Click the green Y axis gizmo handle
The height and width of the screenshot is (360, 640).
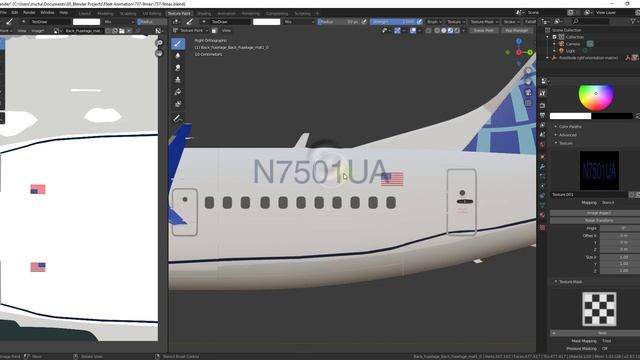(x=530, y=52)
